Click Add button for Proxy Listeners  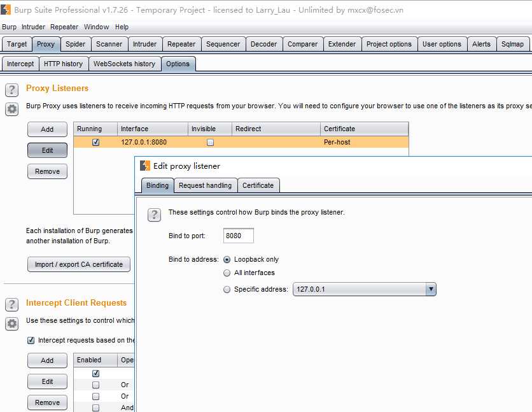point(47,129)
